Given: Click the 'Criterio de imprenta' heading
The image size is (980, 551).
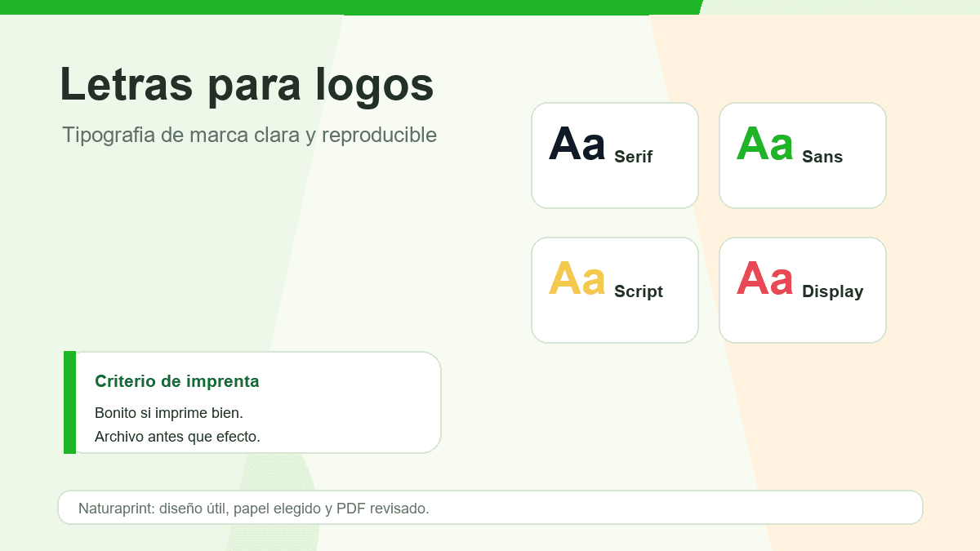Looking at the screenshot, I should 177,381.
